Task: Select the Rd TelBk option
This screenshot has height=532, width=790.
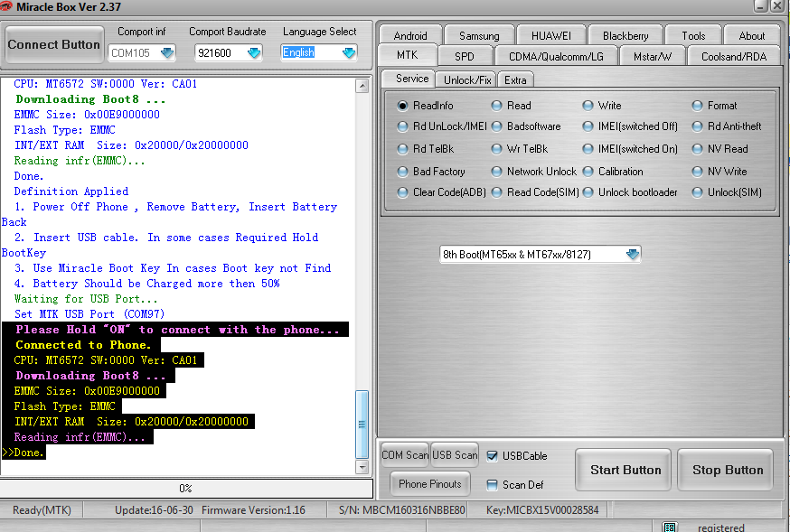Action: 402,149
